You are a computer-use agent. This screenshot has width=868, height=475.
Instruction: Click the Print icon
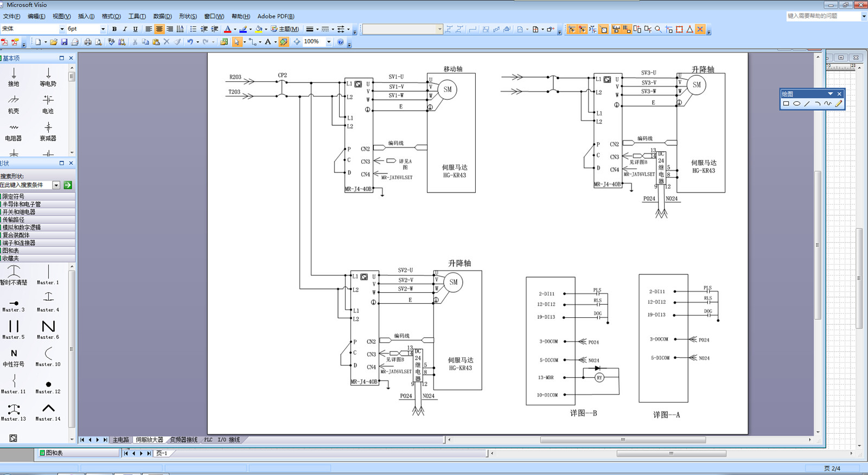tap(87, 42)
